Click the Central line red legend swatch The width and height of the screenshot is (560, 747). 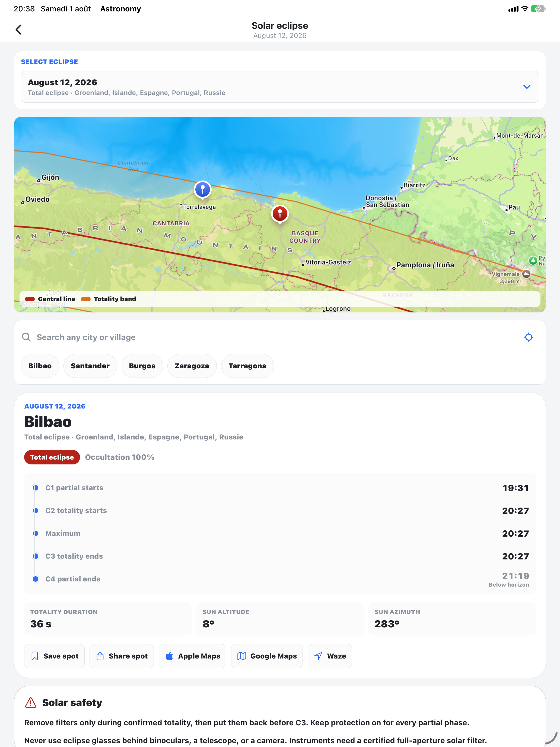pos(30,299)
